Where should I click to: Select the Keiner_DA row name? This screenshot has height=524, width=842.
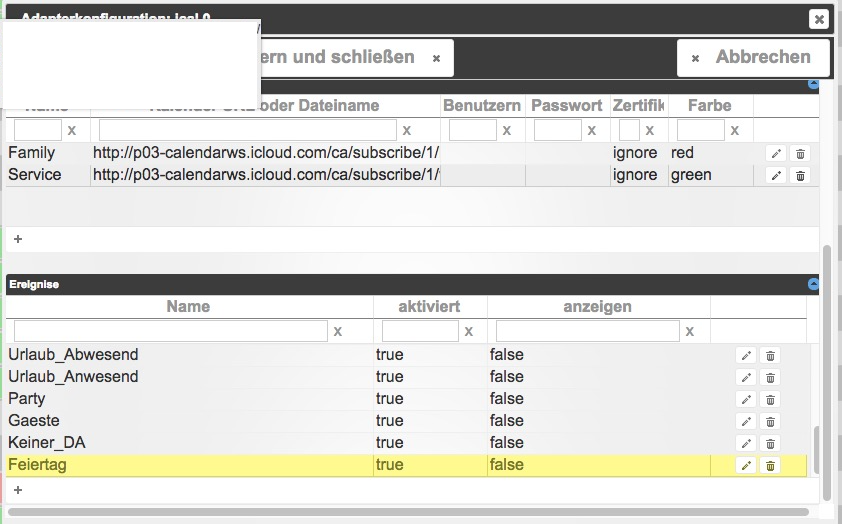47,443
